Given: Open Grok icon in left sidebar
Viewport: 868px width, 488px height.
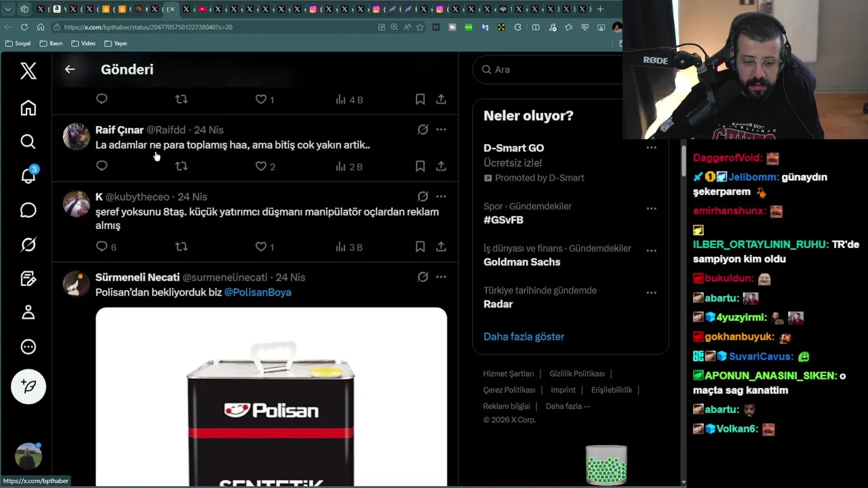Looking at the screenshot, I should [28, 244].
